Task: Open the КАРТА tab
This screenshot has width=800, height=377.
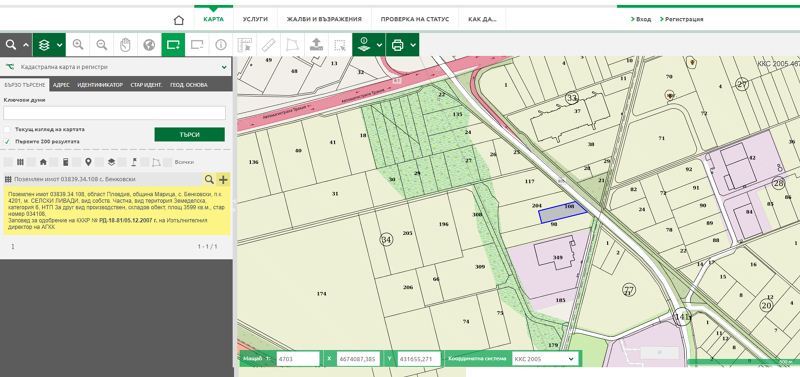Action: (213, 19)
